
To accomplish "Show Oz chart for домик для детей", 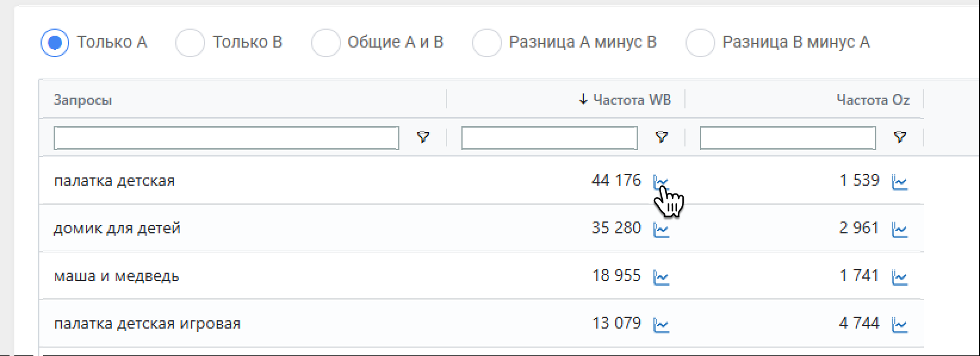I will pyautogui.click(x=899, y=229).
